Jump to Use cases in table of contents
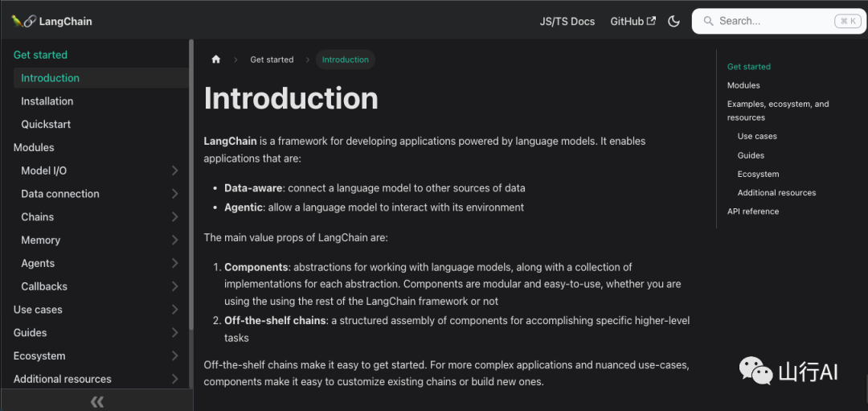The image size is (868, 411). point(757,136)
